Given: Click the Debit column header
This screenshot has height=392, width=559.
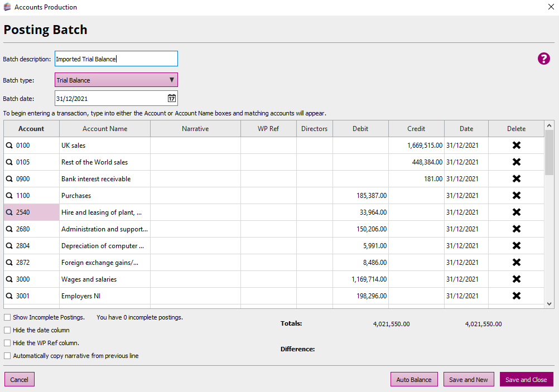Looking at the screenshot, I should coord(360,129).
